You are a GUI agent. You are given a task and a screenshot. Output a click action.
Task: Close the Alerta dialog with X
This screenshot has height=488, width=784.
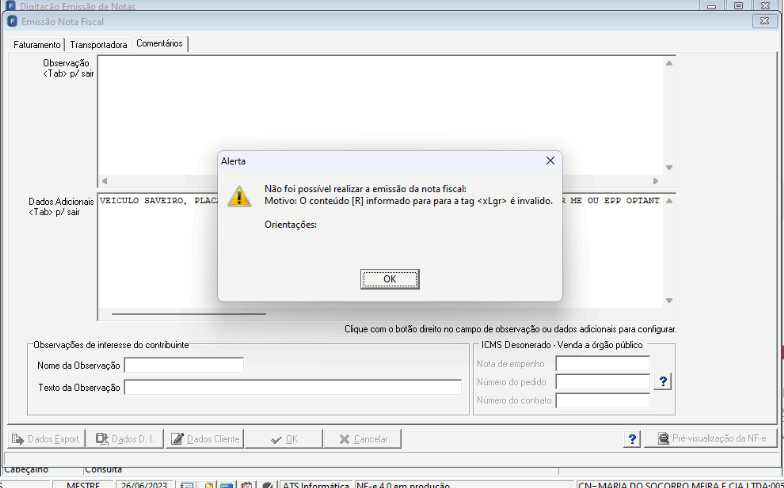tap(550, 160)
